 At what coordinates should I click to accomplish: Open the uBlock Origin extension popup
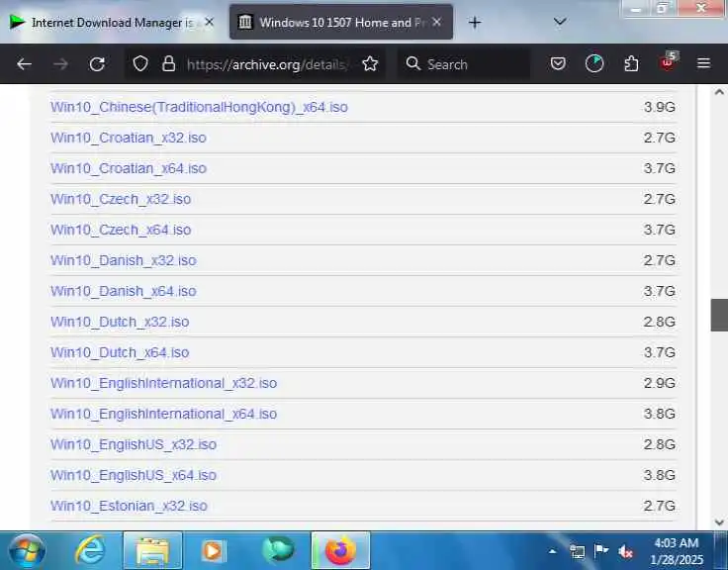(669, 62)
